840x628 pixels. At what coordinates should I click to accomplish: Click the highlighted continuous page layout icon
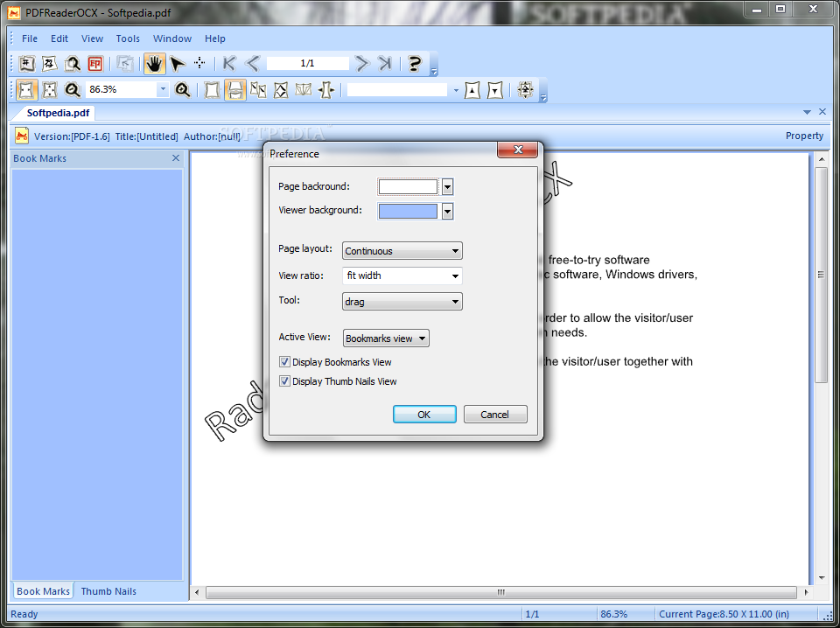235,90
